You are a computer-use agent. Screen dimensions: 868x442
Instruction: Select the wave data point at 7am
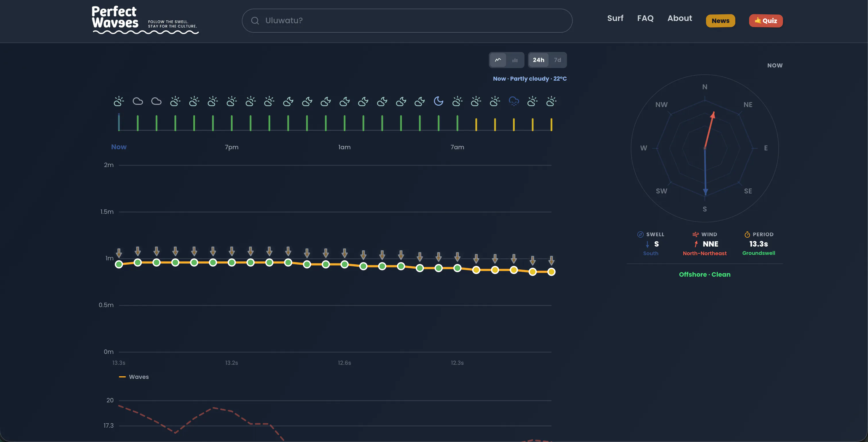pos(457,268)
